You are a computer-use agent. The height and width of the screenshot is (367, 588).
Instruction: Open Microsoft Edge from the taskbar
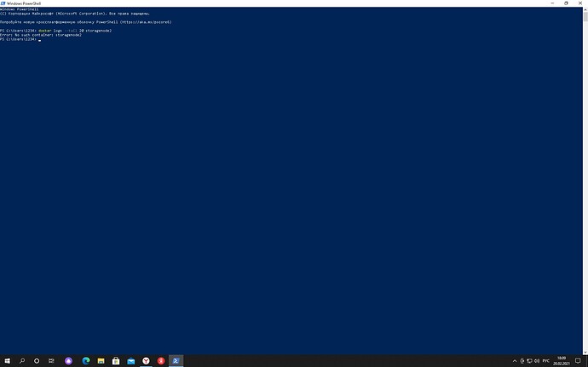click(x=85, y=360)
